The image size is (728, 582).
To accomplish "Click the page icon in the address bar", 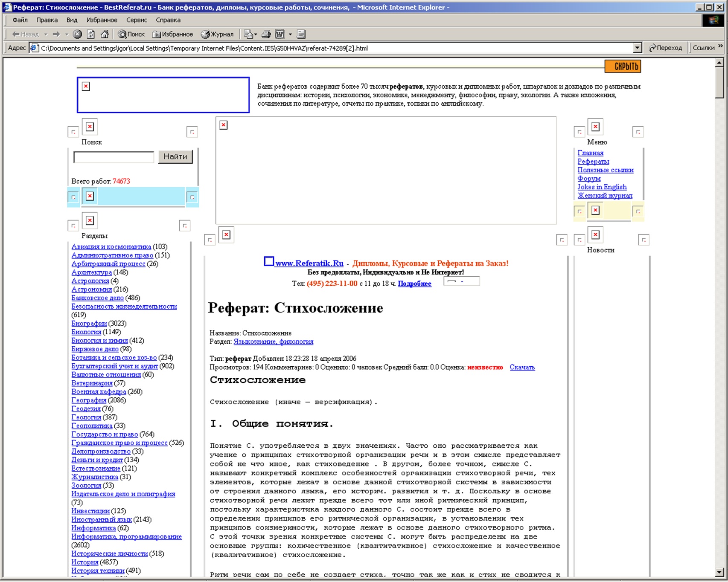I will pyautogui.click(x=35, y=48).
